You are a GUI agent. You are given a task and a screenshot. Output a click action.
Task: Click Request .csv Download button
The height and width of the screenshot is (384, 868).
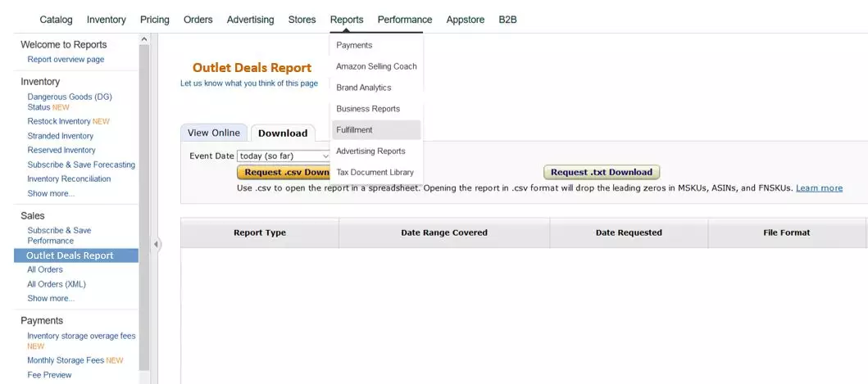coord(284,172)
